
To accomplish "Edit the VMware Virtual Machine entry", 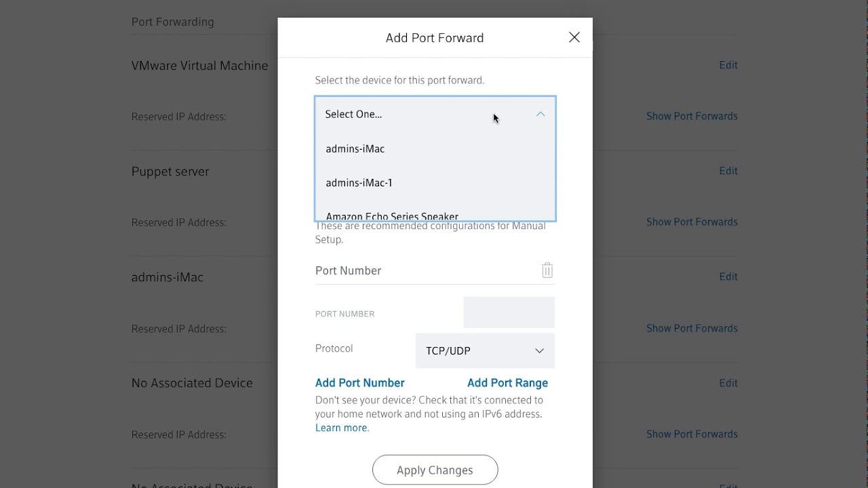I will (728, 65).
